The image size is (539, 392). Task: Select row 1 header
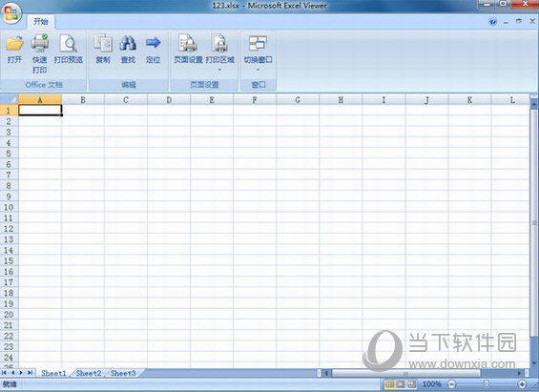tap(9, 111)
